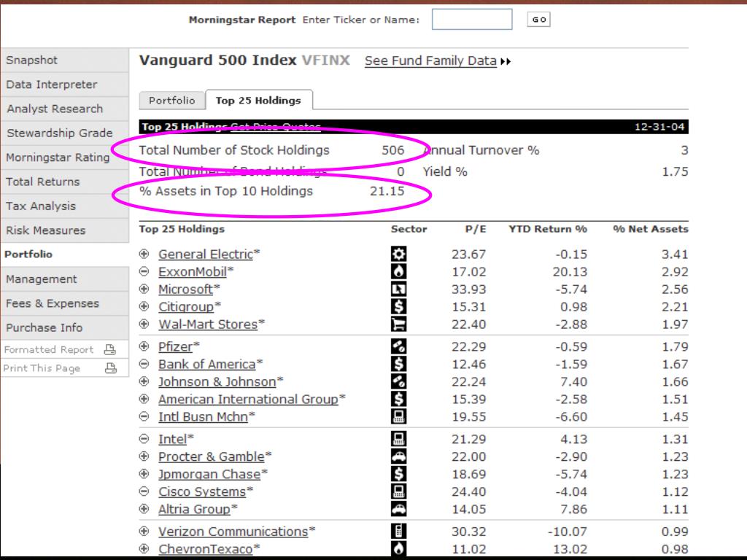This screenshot has height=560, width=747.
Task: Select the Top 25 Holdings tab
Action: [x=258, y=100]
